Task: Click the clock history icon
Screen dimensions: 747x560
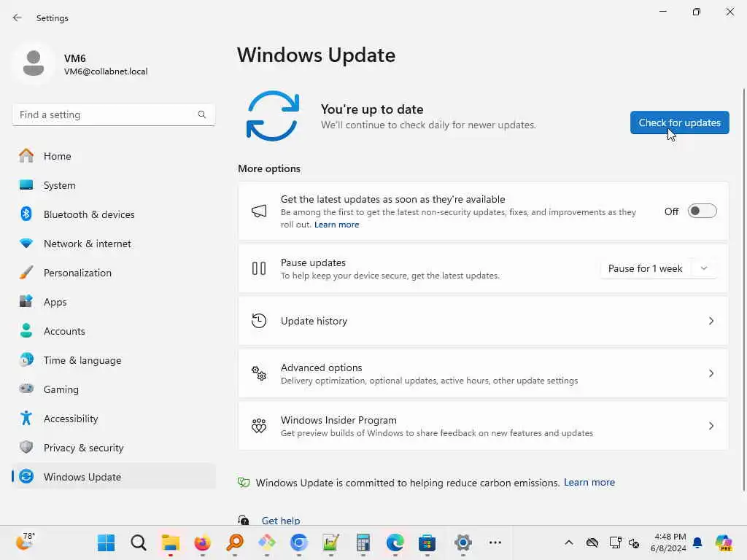Action: click(259, 321)
